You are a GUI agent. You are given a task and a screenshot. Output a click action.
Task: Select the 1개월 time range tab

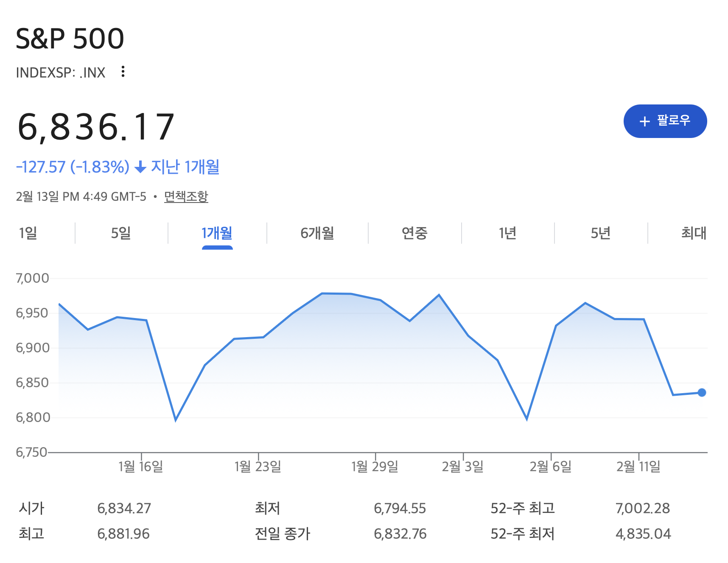(x=217, y=233)
